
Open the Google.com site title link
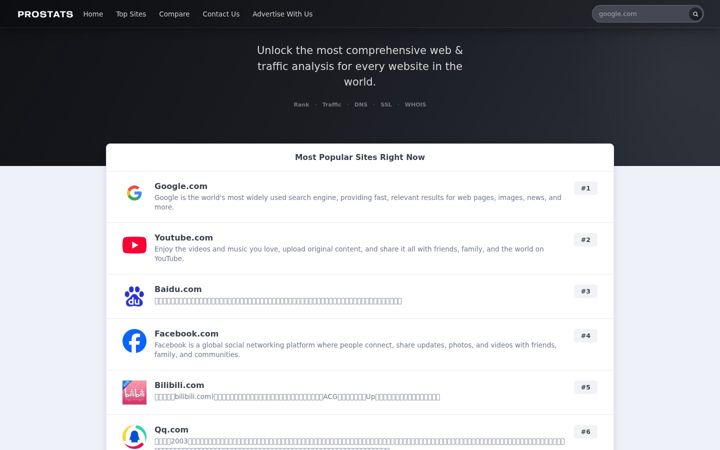click(x=181, y=186)
